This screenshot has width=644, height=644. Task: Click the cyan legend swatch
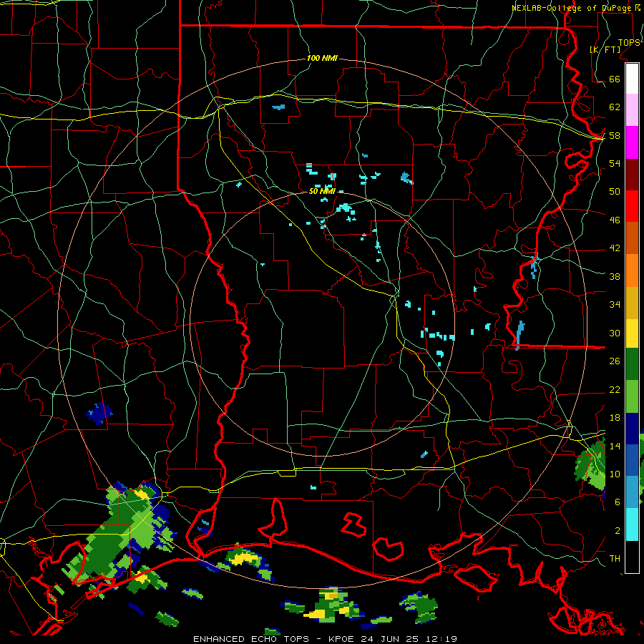point(632,525)
